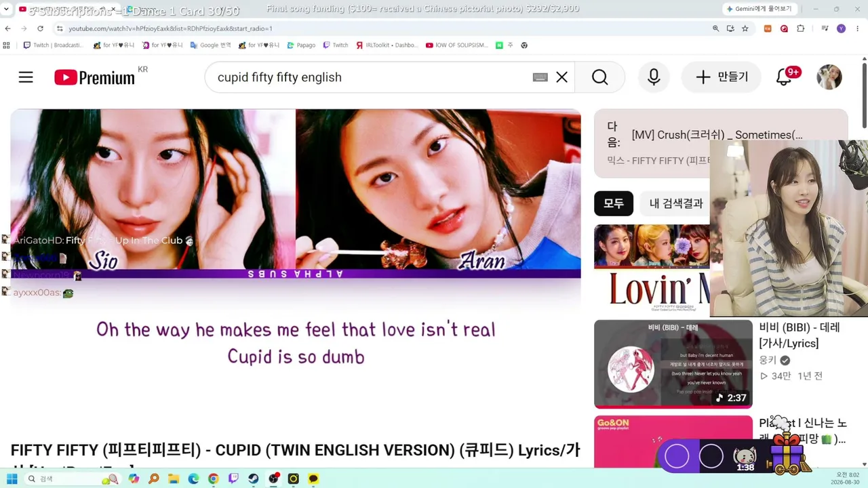Click the 만들기 create button
The height and width of the screenshot is (488, 868).
pyautogui.click(x=722, y=77)
